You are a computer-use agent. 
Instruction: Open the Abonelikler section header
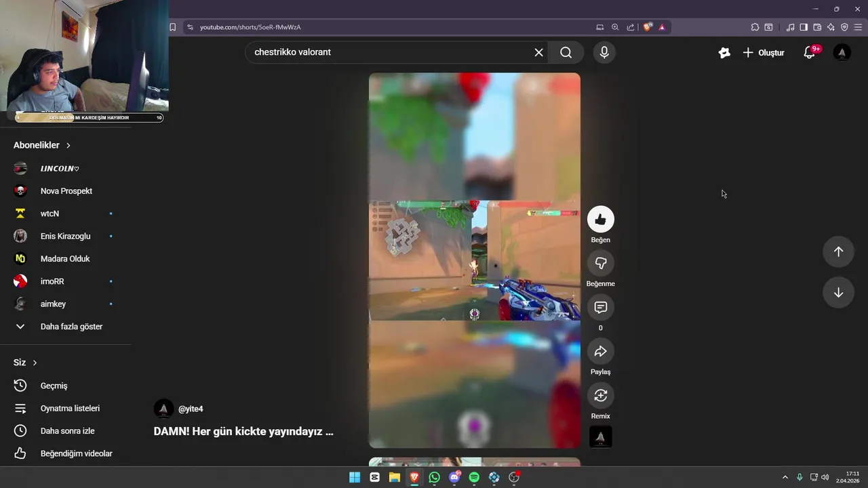[42, 145]
